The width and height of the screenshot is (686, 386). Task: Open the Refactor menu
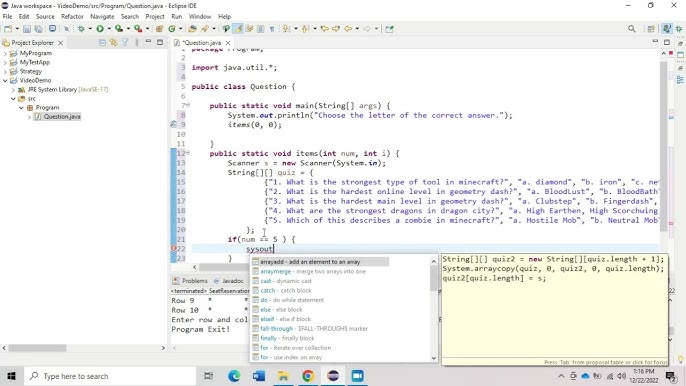[72, 17]
